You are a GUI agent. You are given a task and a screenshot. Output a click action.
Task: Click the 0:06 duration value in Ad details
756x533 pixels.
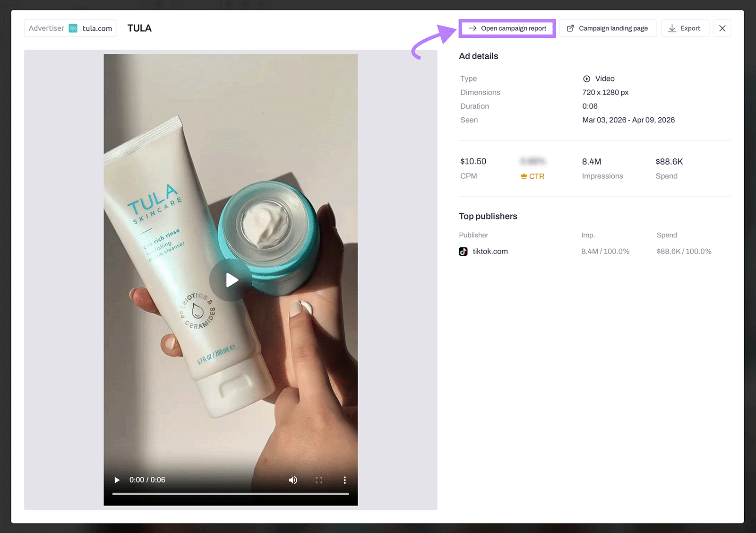coord(590,106)
